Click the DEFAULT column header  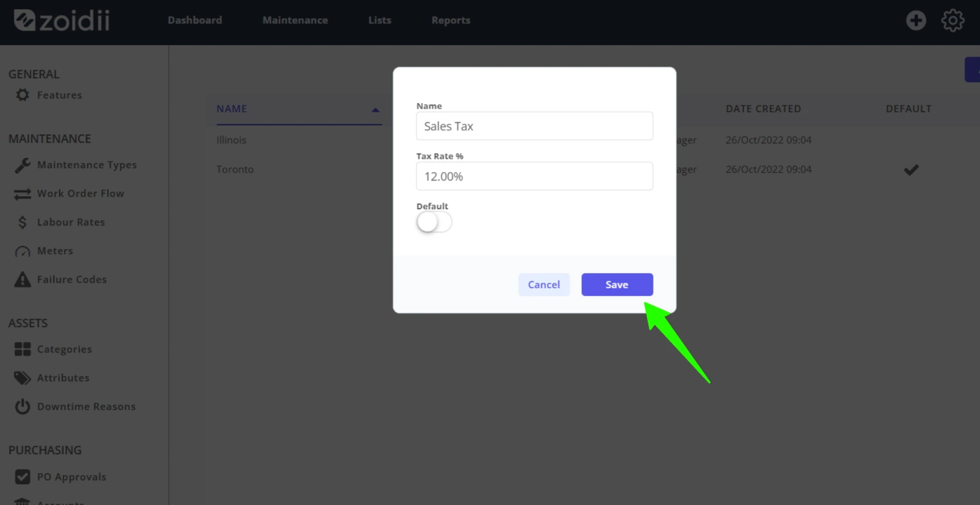tap(909, 109)
